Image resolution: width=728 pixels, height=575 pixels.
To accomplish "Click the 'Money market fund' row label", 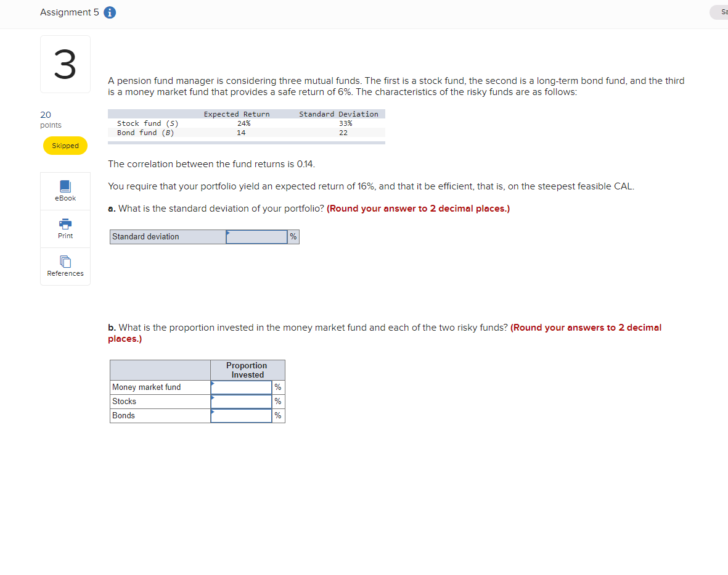I will tap(146, 387).
